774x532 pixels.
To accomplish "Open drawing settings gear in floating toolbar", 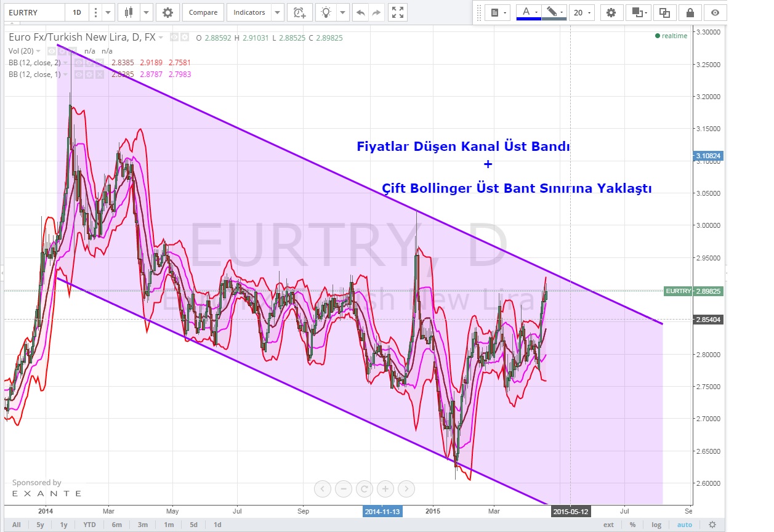I will pos(611,12).
